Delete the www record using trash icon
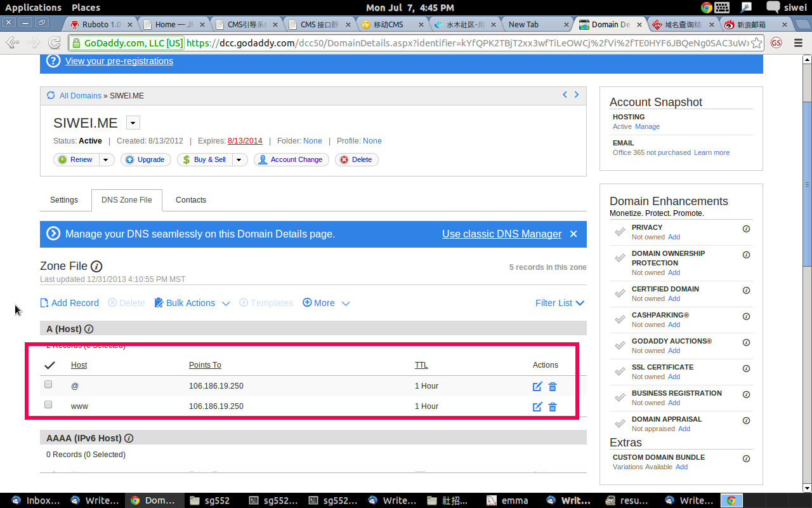This screenshot has height=508, width=812. (x=553, y=406)
